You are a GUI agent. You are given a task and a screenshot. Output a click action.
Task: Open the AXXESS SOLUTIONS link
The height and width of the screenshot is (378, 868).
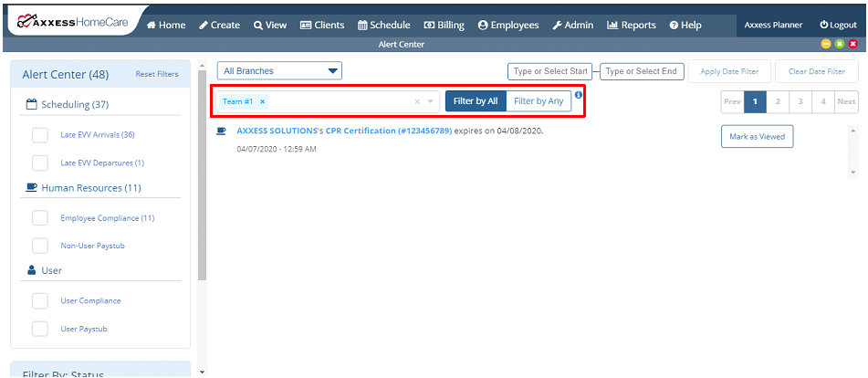pos(277,131)
